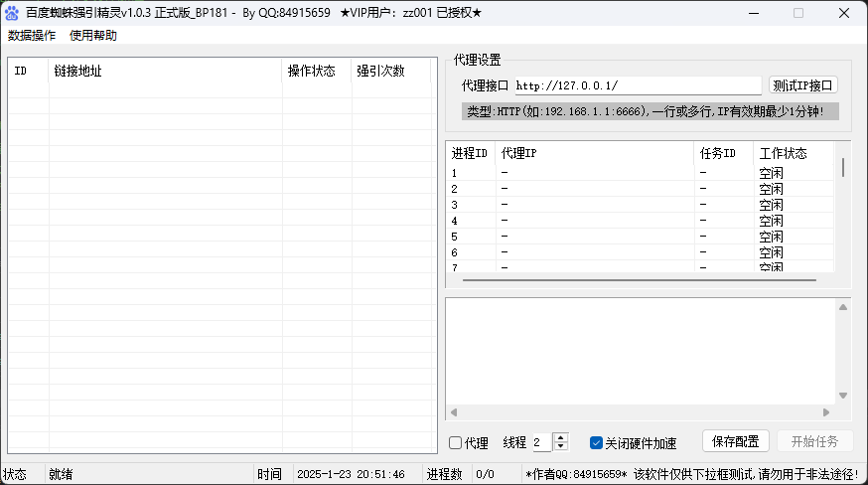Screen dimensions: 868x485
Task: Click the 开始任务 button
Action: point(814,441)
